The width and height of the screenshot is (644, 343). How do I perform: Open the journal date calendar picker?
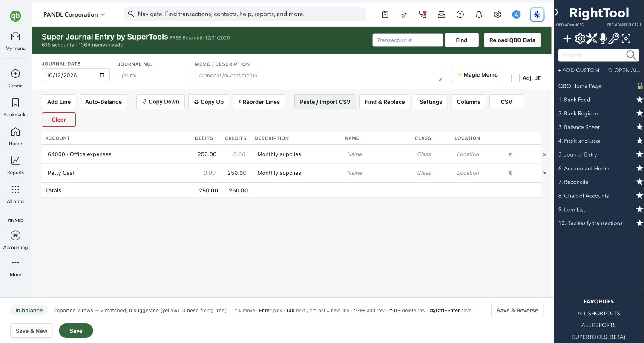(x=102, y=75)
